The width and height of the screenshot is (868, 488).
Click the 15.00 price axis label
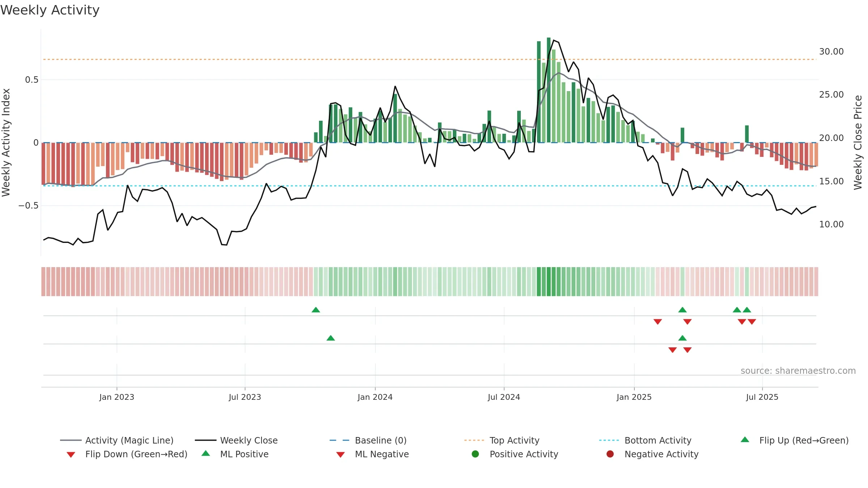coord(831,181)
